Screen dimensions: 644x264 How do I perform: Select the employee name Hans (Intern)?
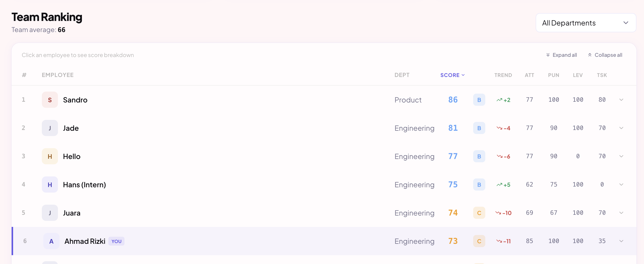[x=84, y=185]
